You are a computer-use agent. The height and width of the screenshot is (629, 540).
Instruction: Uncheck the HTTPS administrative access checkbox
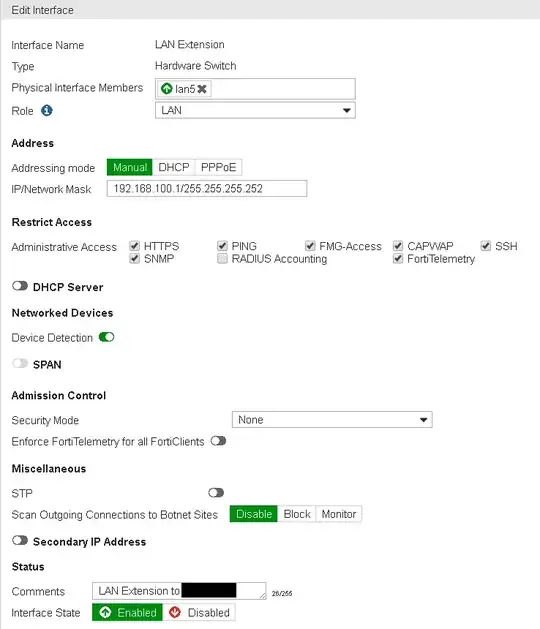pyautogui.click(x=135, y=246)
